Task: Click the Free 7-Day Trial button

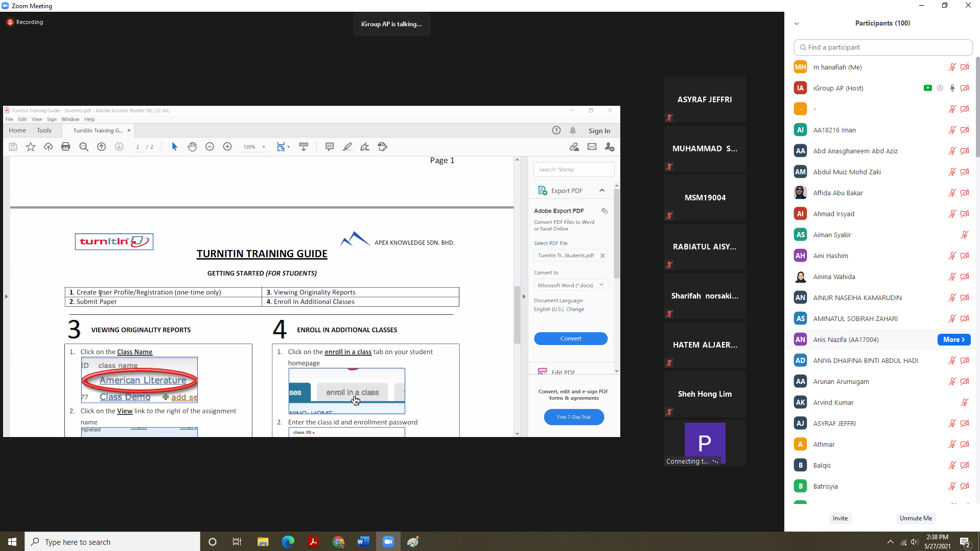Action: [574, 417]
